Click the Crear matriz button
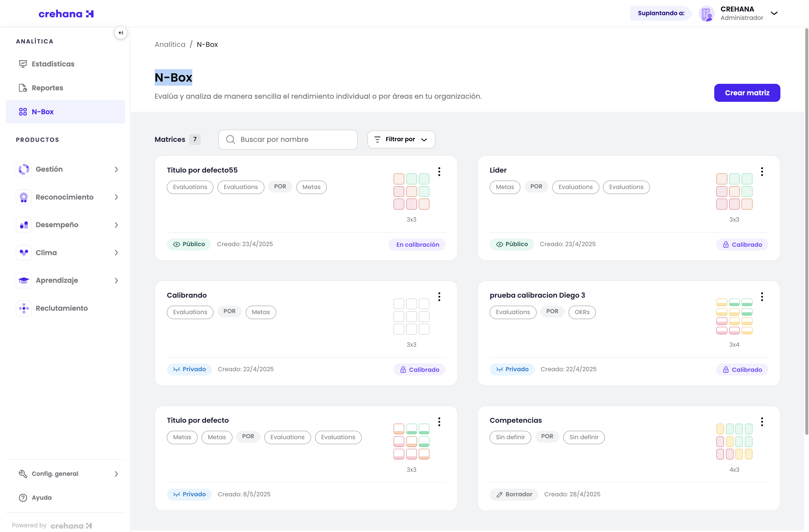Image resolution: width=809 pixels, height=532 pixels. point(747,93)
